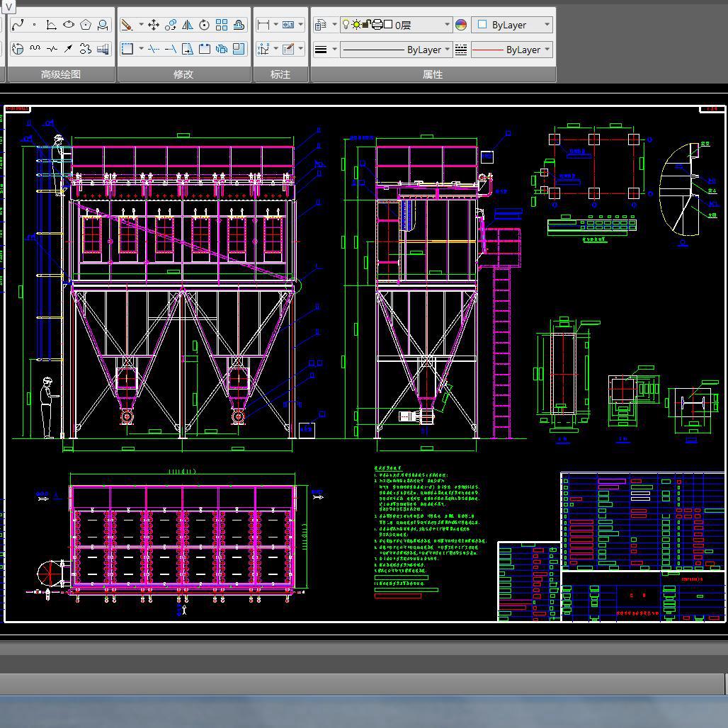
Task: Expand the Linear dimension dropdown arrow
Action: 275,25
